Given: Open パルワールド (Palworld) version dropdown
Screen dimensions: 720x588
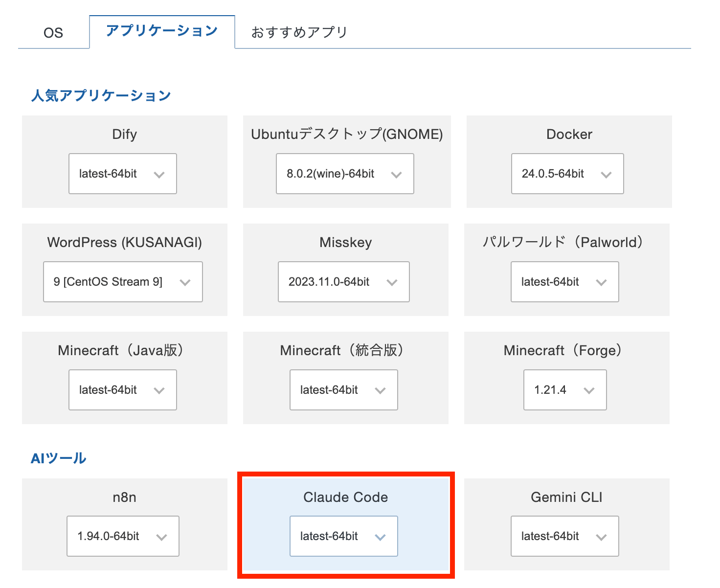Looking at the screenshot, I should (565, 282).
